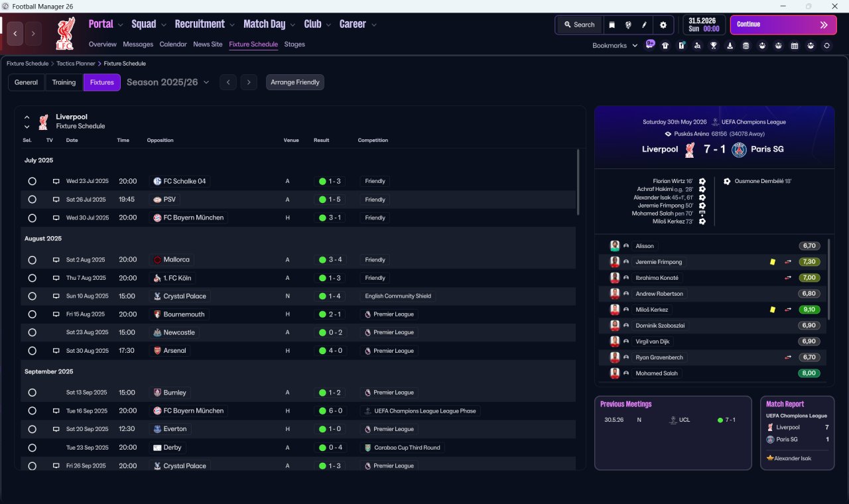849x504 pixels.
Task: Click the substitution arrows icon for Ibrahima Konaté
Action: [x=788, y=278]
